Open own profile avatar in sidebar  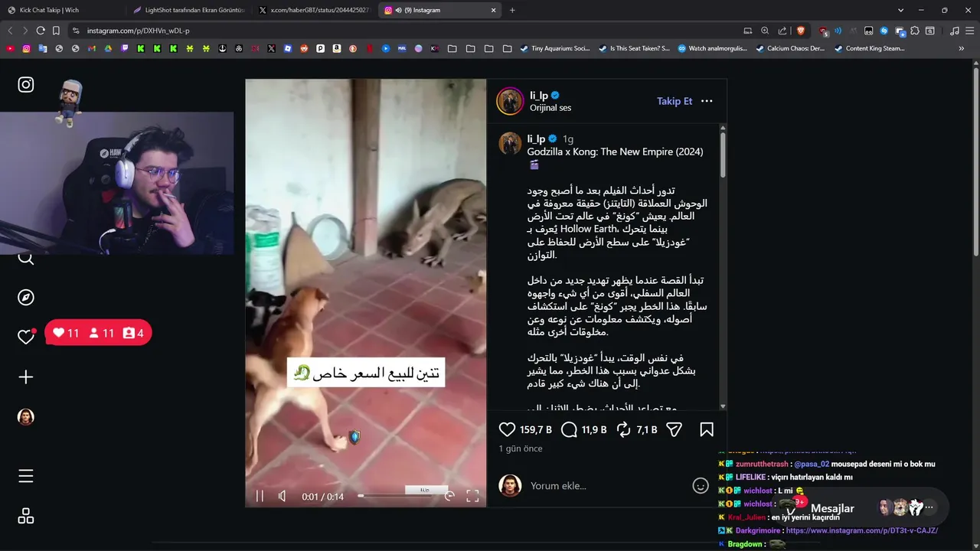click(26, 417)
